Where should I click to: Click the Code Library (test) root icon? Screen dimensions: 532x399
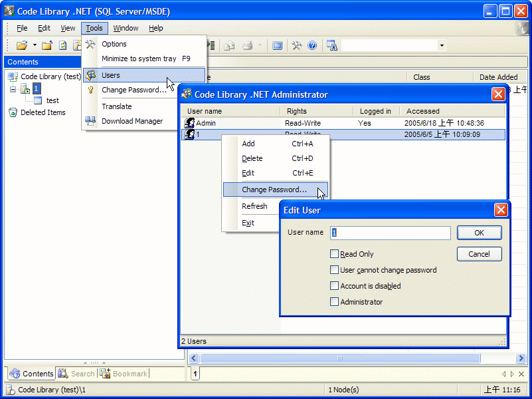click(13, 76)
